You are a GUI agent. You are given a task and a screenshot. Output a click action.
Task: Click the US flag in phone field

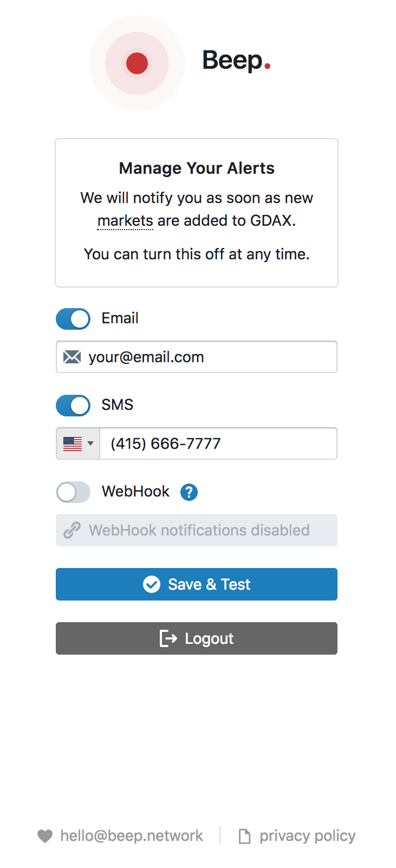click(73, 443)
